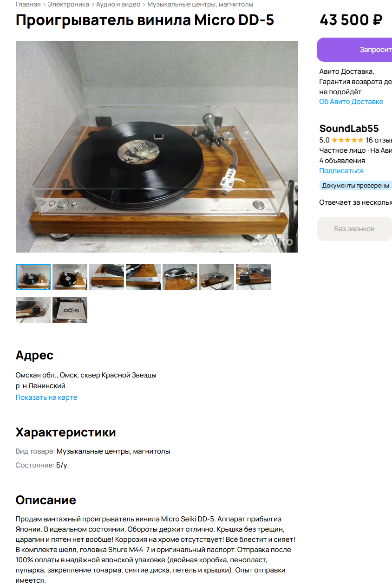The width and height of the screenshot is (392, 585).
Task: Open Аудио и видео breadcrumb
Action: pyautogui.click(x=118, y=4)
